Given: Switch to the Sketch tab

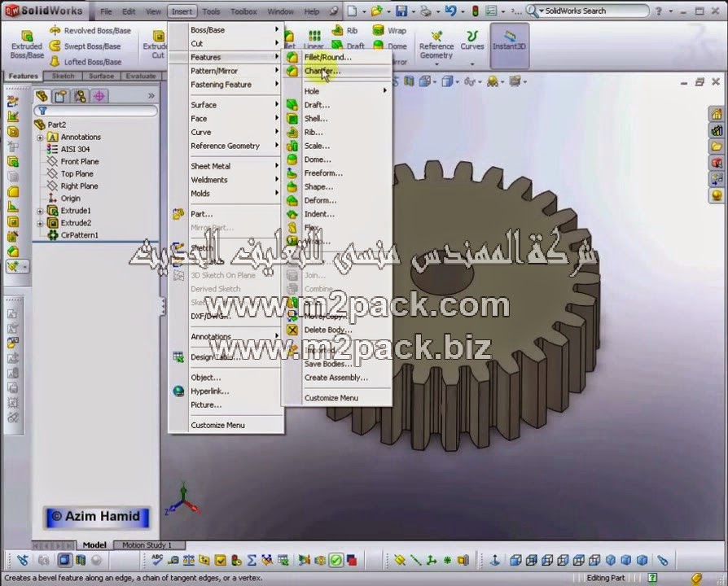Looking at the screenshot, I should pos(63,76).
